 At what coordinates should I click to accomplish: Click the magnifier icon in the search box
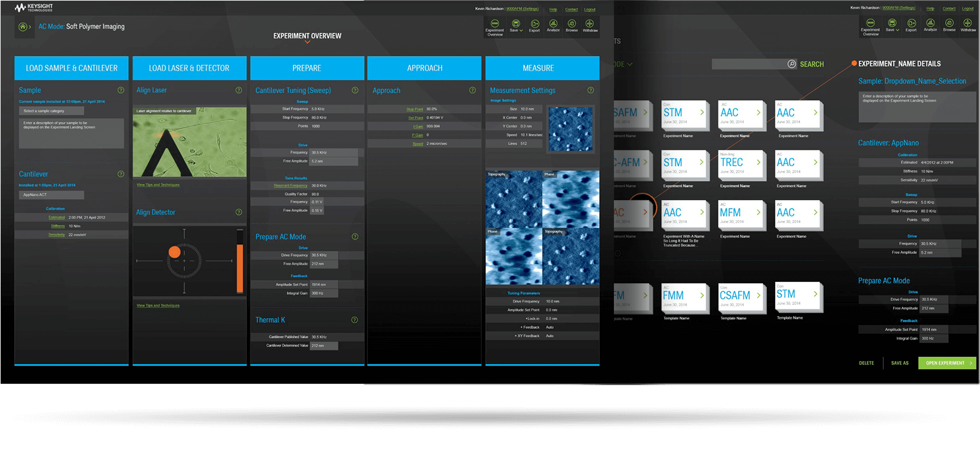[792, 64]
